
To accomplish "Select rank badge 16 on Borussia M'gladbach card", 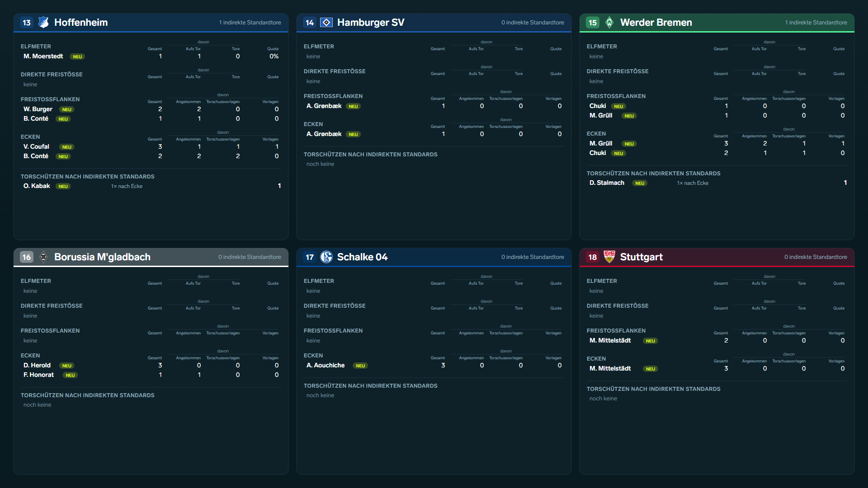I will pyautogui.click(x=27, y=257).
